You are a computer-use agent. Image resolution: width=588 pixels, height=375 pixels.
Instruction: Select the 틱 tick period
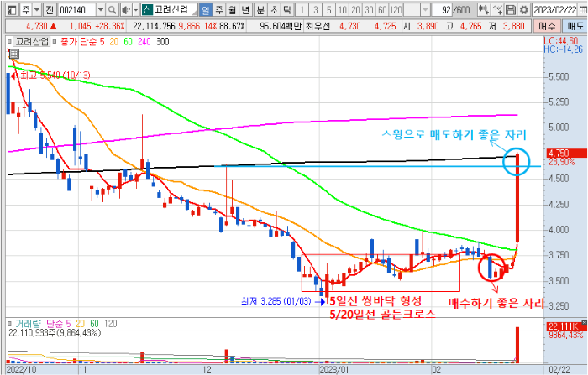[x=287, y=10]
